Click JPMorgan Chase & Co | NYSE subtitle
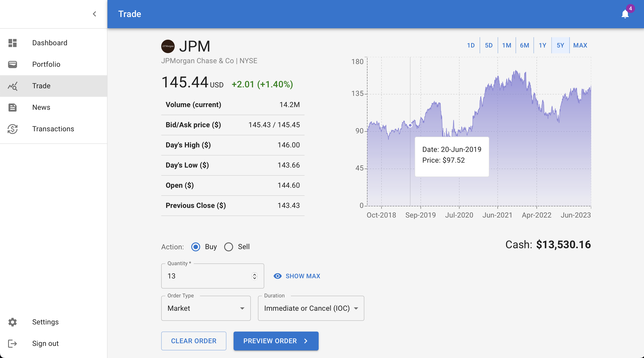Image resolution: width=644 pixels, height=358 pixels. click(x=209, y=61)
